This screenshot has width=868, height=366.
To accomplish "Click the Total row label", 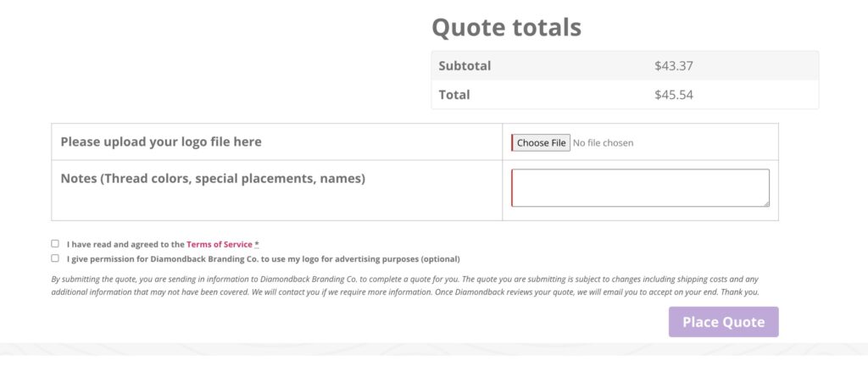I will 454,95.
